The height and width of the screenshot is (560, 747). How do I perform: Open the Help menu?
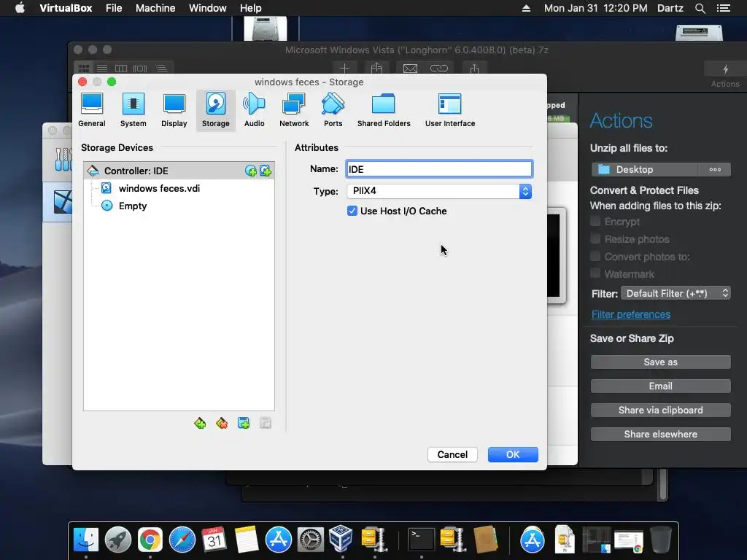[251, 8]
